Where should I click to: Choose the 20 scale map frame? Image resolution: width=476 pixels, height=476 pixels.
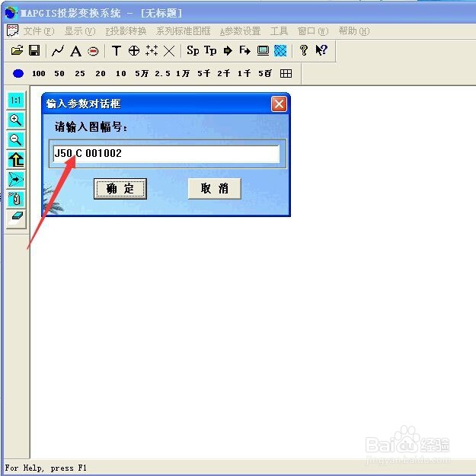pyautogui.click(x=101, y=73)
